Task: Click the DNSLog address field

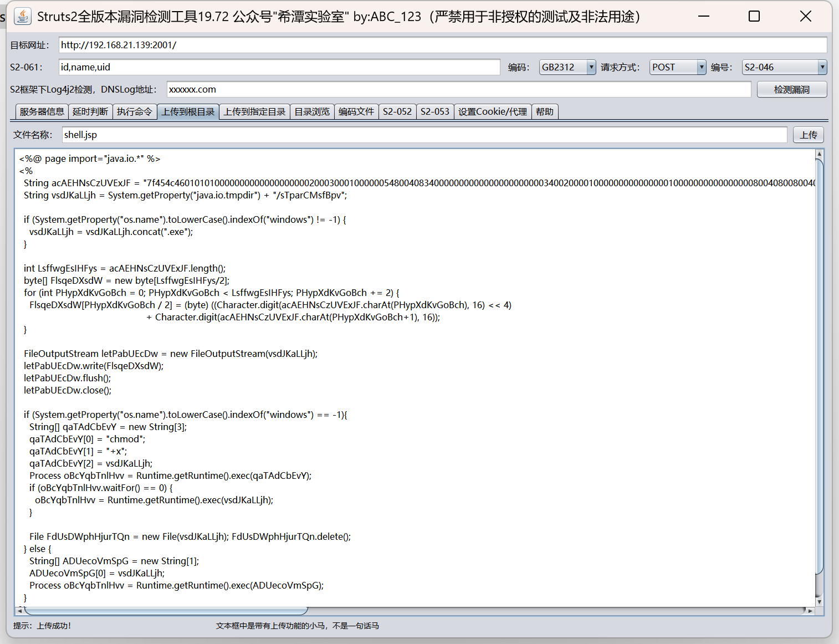Action: tap(459, 89)
